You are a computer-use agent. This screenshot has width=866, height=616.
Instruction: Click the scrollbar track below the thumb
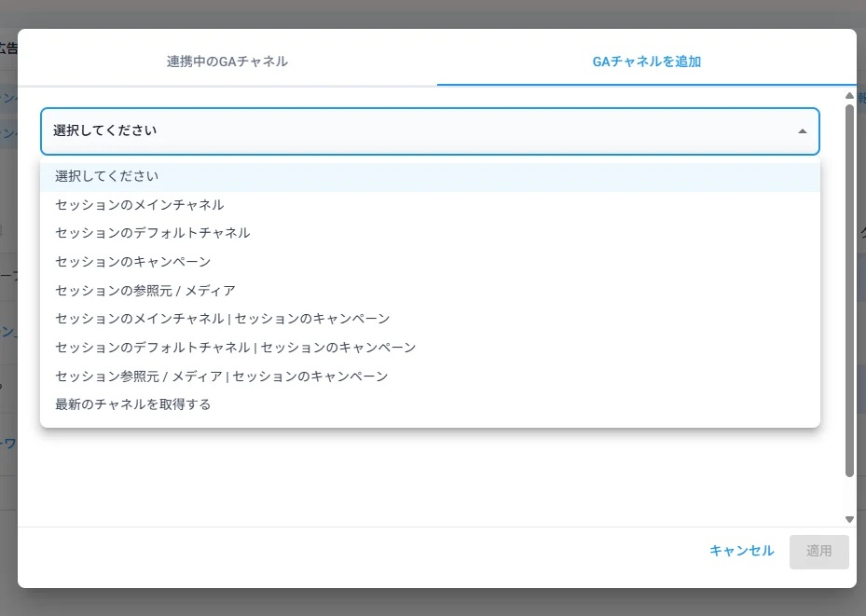(x=849, y=496)
